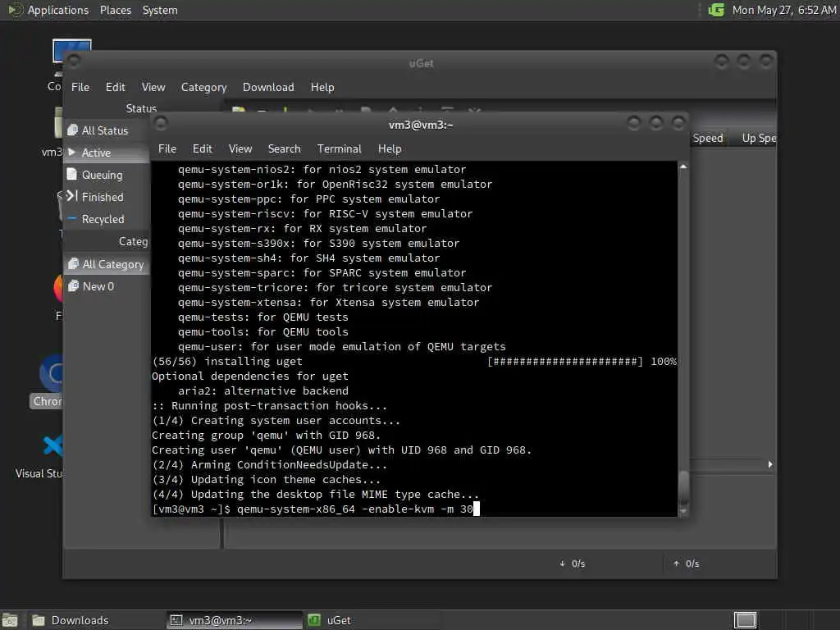Open uGet Download menu
The image size is (840, 630).
pyautogui.click(x=268, y=87)
